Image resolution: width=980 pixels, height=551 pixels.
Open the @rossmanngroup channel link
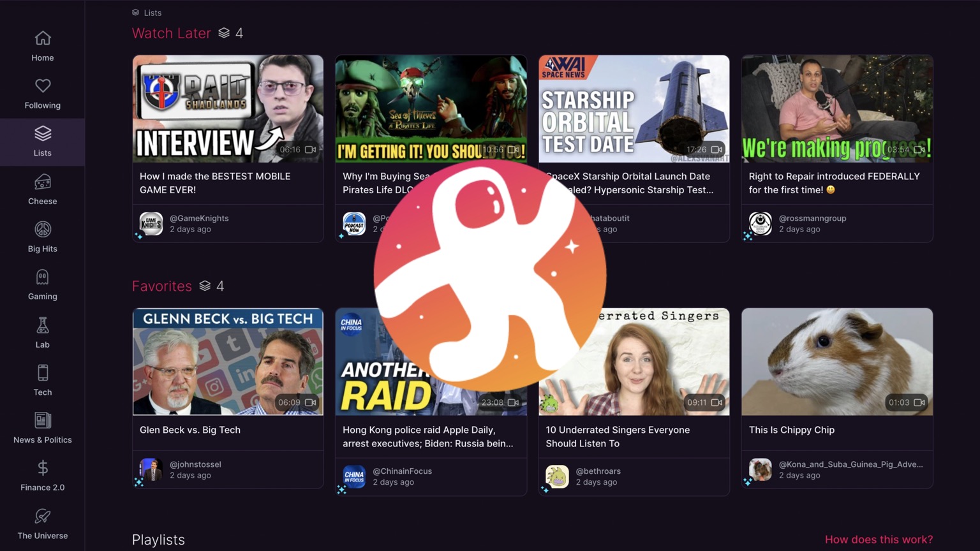[x=812, y=218]
